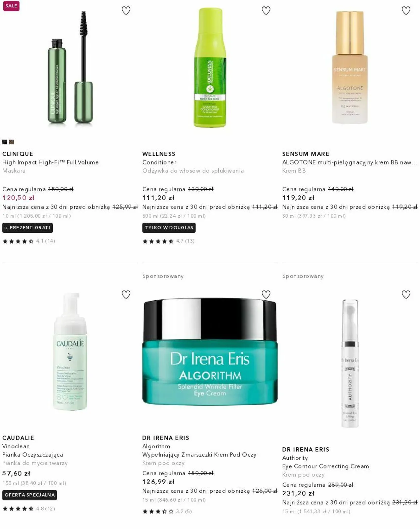This screenshot has height=529, width=420.
Task: Save Sensum Mare BB cream via heart
Action: (x=406, y=11)
